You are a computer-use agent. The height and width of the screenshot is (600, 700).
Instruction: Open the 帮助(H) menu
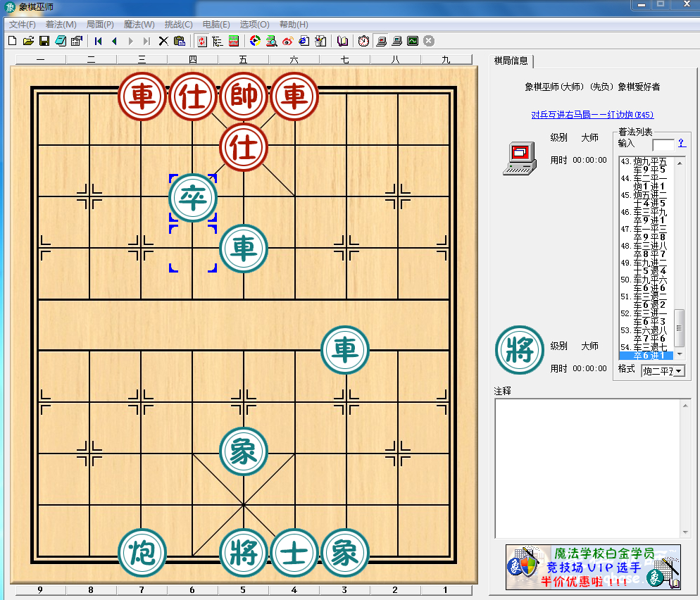[x=294, y=25]
